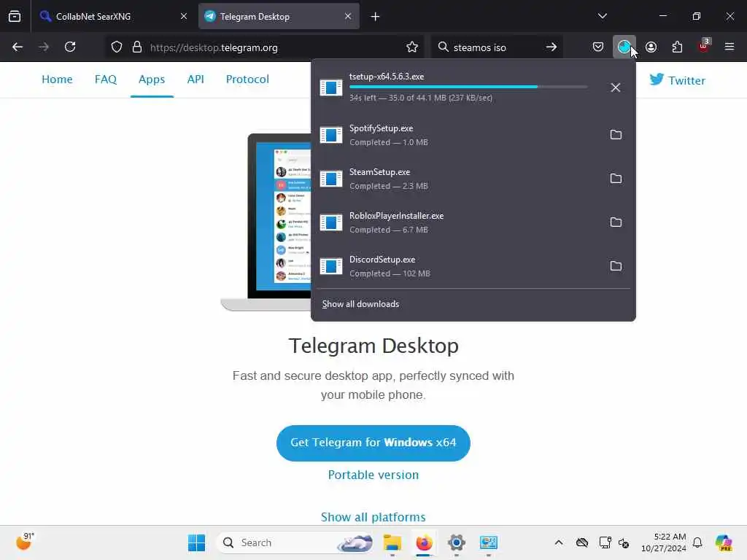
Task: Open the FAQ nav link
Action: click(x=105, y=79)
